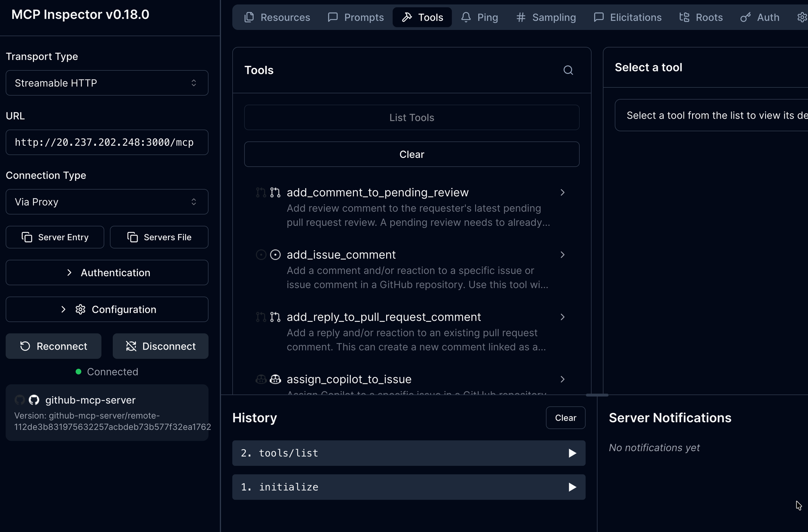Open the Transport Type dropdown
Screen dimensions: 808x532
(x=107, y=83)
